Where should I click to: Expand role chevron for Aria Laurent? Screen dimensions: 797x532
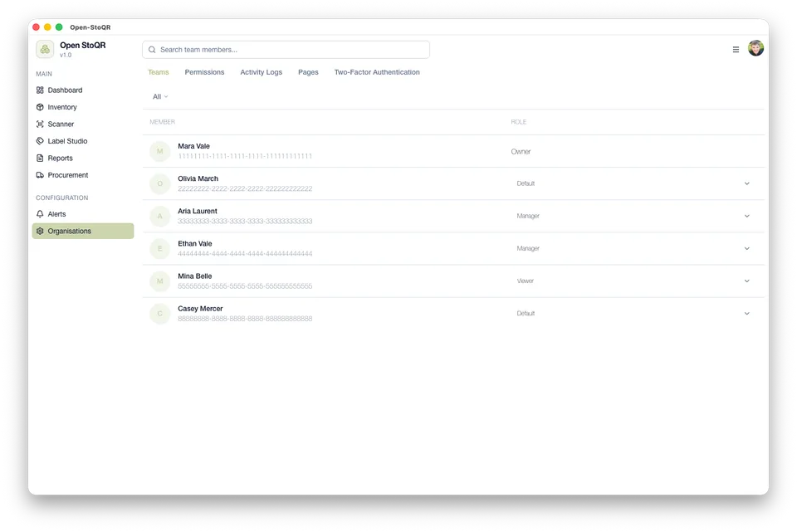click(746, 216)
